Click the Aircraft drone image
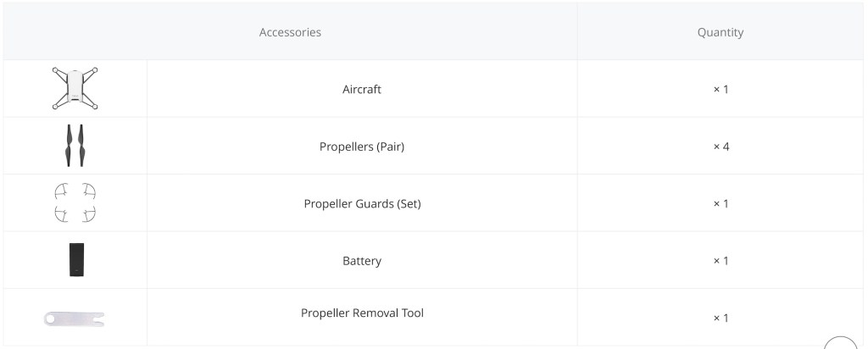Image resolution: width=868 pixels, height=349 pixels. [75, 88]
